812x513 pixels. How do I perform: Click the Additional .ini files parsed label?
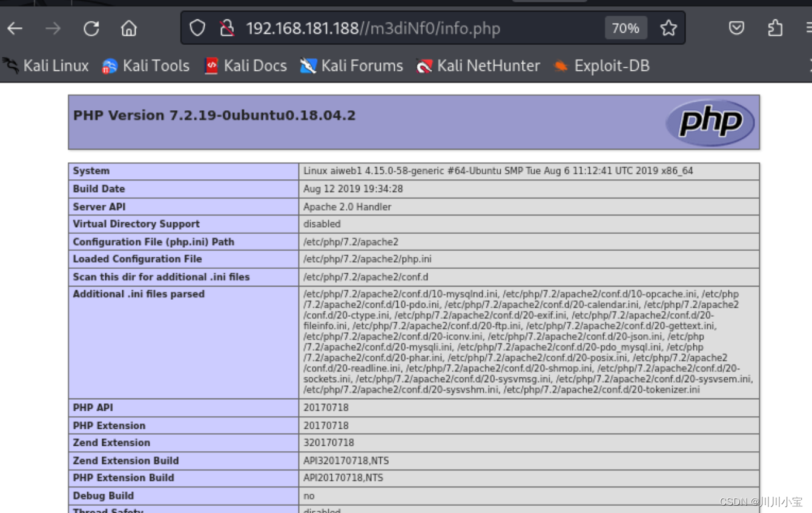(139, 294)
